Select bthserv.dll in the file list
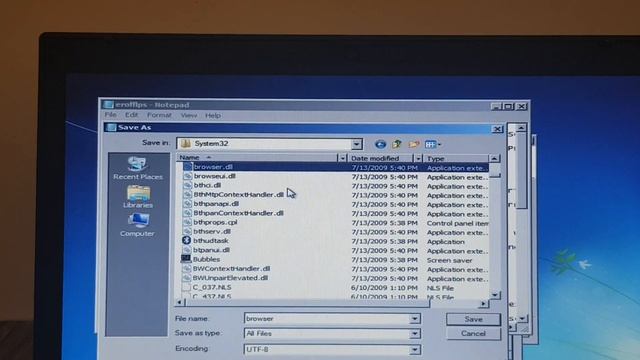 (212, 231)
